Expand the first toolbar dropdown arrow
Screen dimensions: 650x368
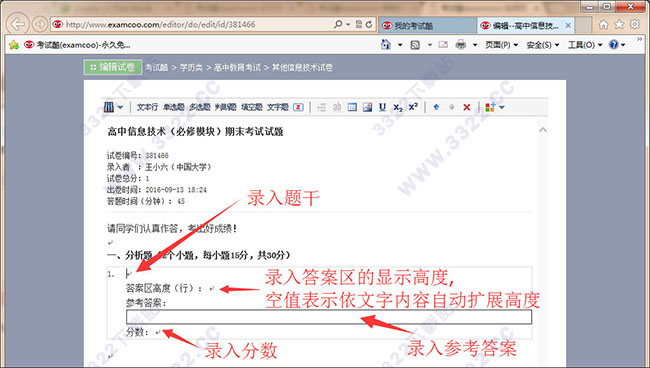point(120,107)
